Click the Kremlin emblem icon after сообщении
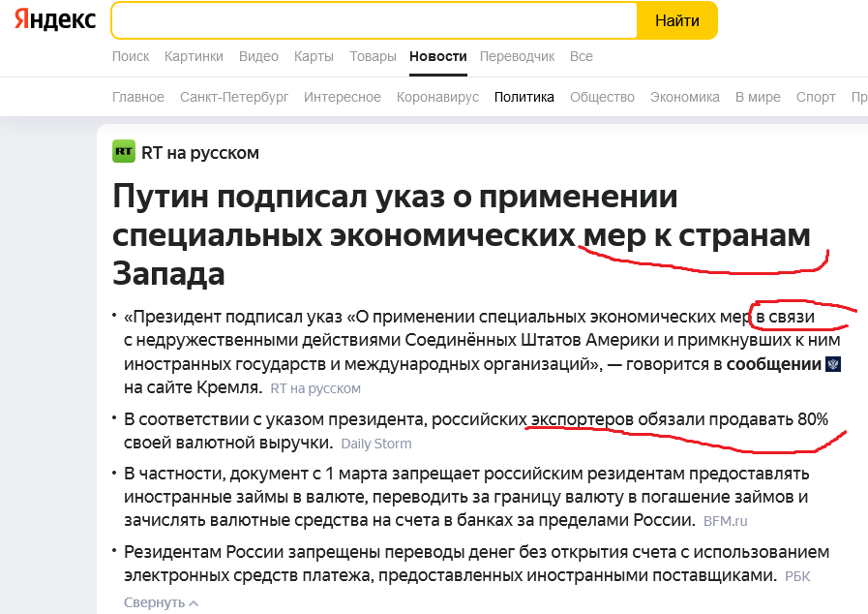The height and width of the screenshot is (614, 868). tap(832, 364)
